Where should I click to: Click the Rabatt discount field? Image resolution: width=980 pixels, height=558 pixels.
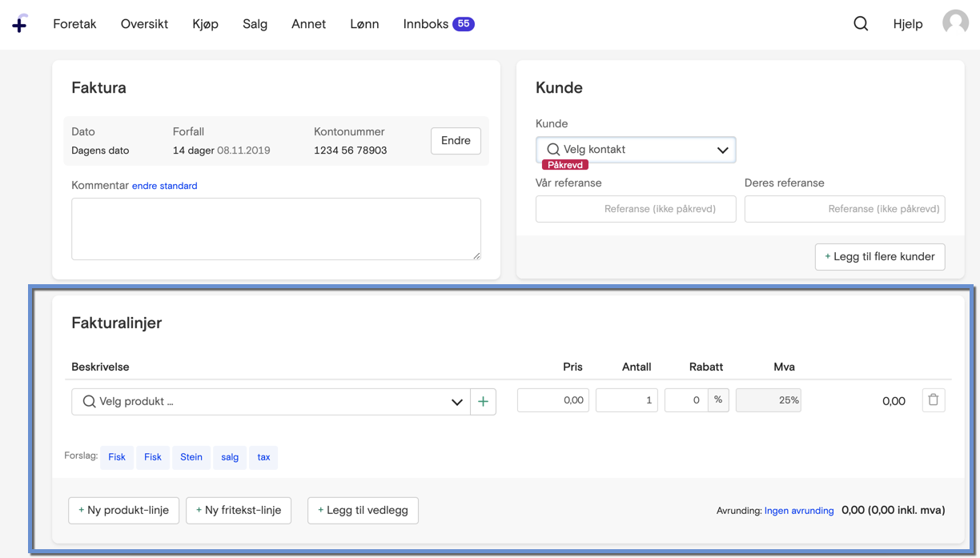click(686, 400)
